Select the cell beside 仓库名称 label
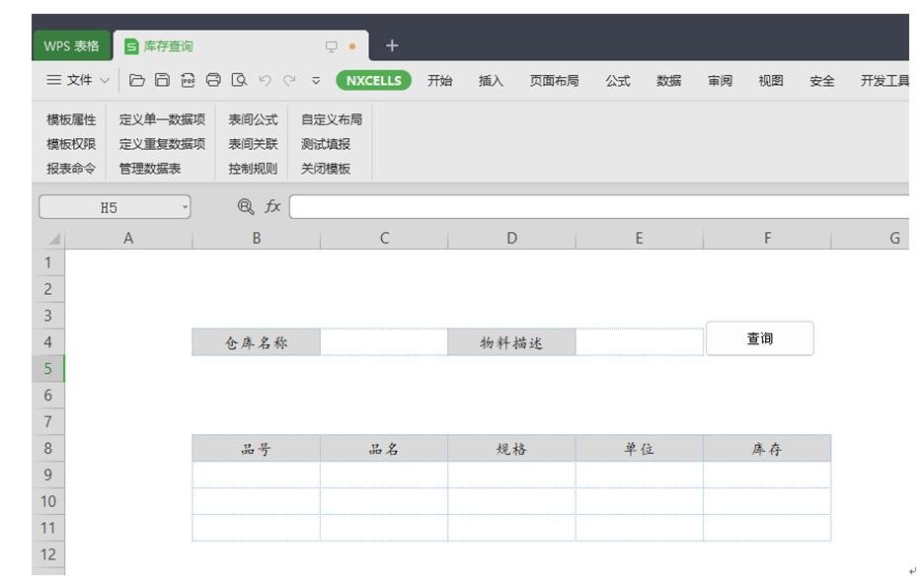The width and height of the screenshot is (924, 588). pyautogui.click(x=384, y=342)
